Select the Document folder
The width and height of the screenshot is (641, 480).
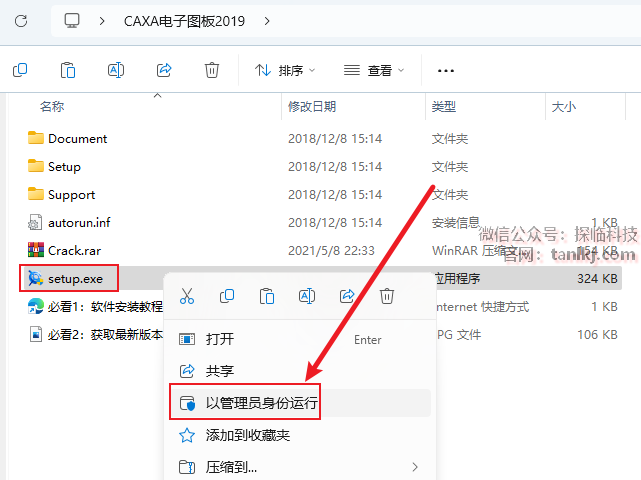coord(77,139)
